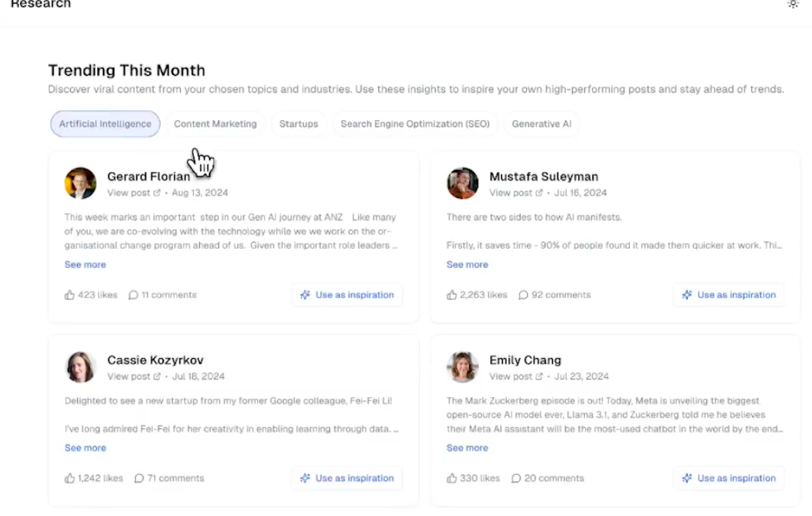Click the Aug 13, 2024 date text
The image size is (812, 516).
pyautogui.click(x=200, y=193)
